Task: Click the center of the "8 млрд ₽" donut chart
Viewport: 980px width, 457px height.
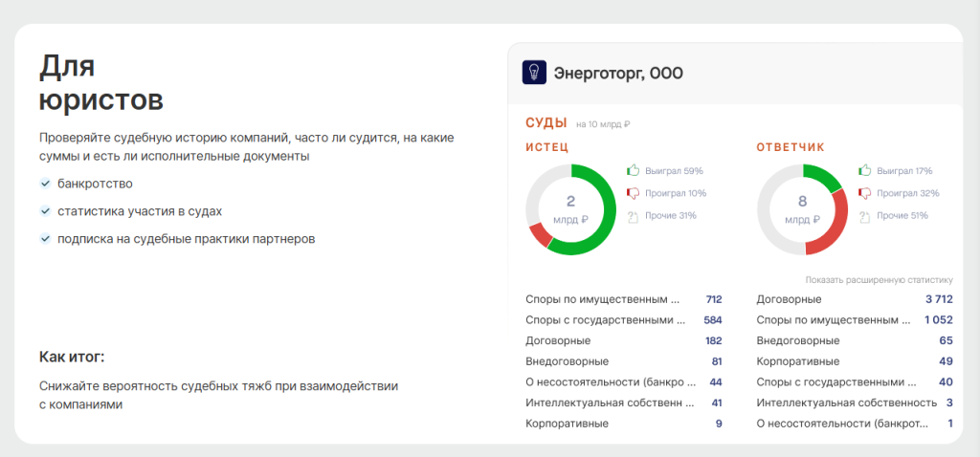Action: pyautogui.click(x=802, y=209)
